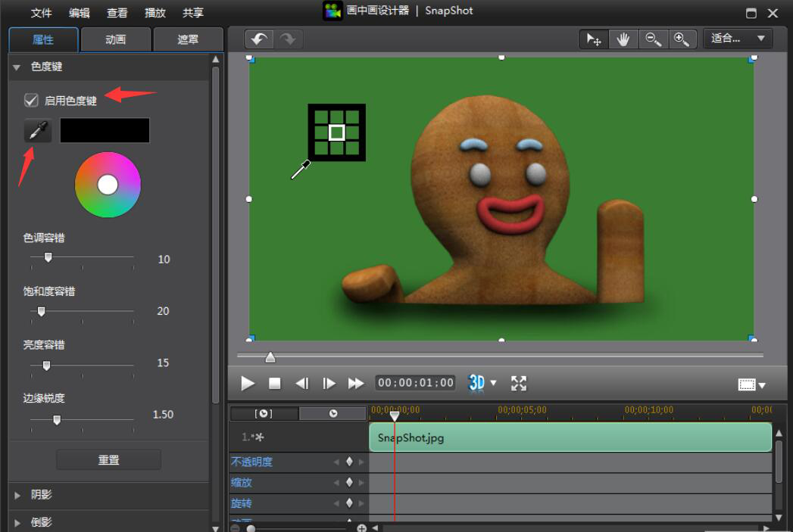793x532 pixels.
Task: Toggle fullscreen preview
Action: (x=519, y=383)
